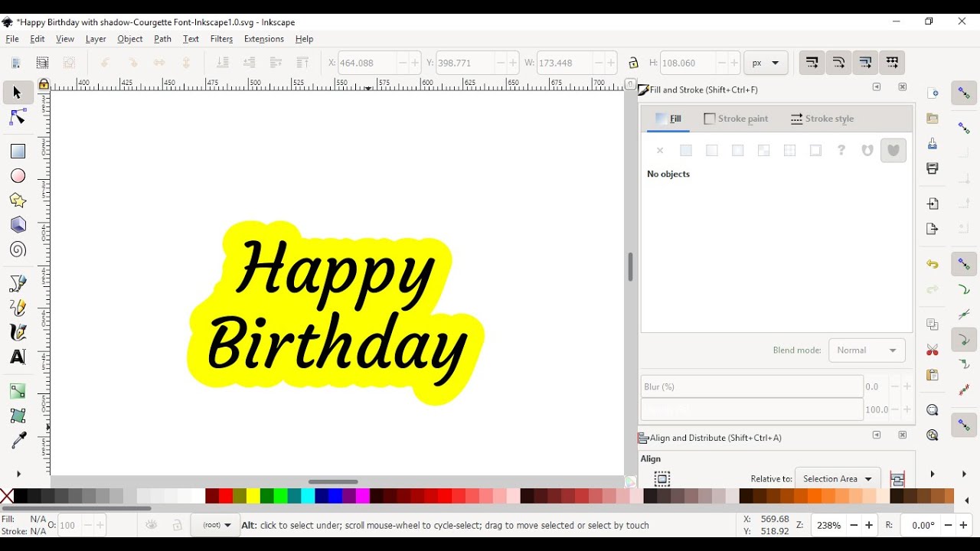Collapse the Align and Distribute panel

[x=877, y=435]
